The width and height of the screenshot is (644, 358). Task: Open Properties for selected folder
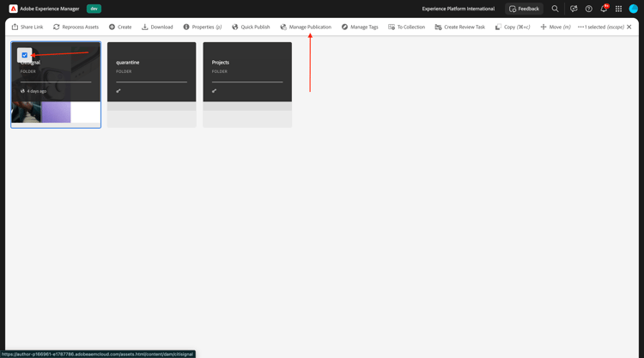coord(203,27)
